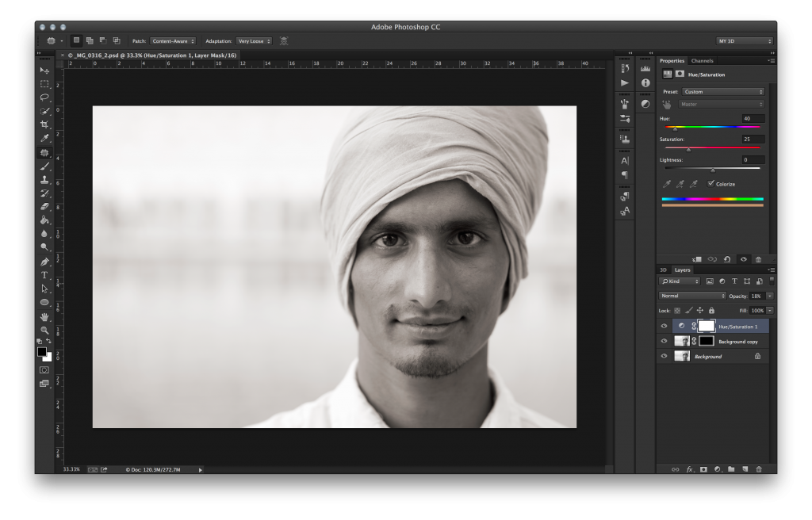This screenshot has height=520, width=812.
Task: Click the Hue value input field
Action: [x=753, y=118]
